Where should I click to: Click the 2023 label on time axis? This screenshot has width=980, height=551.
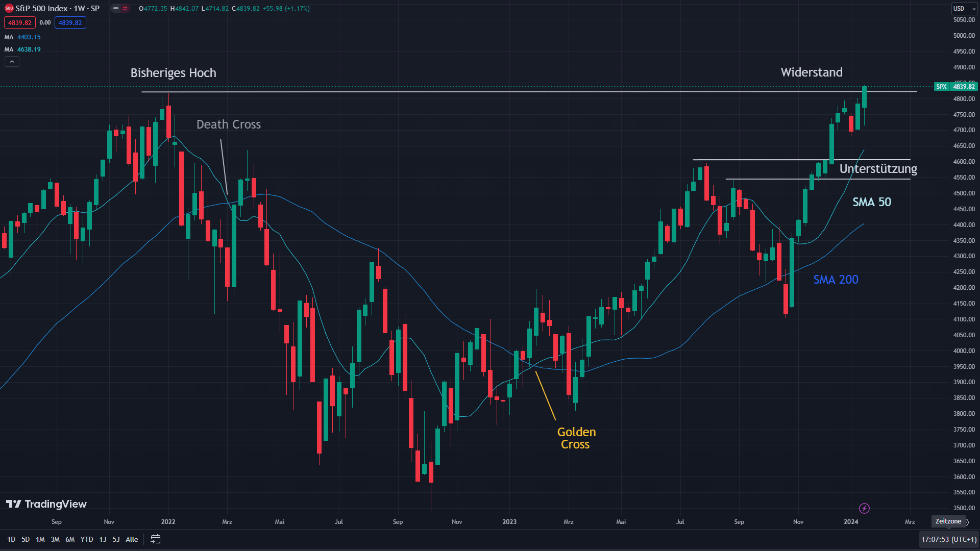pyautogui.click(x=509, y=522)
